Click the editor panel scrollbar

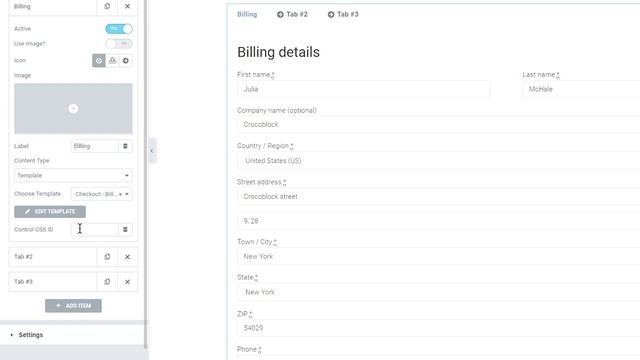[146, 173]
